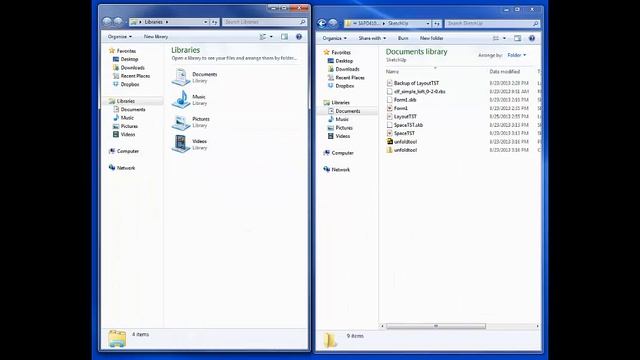Image resolution: width=640 pixels, height=360 pixels.
Task: Select the SpaceTST.skb file
Action: pos(408,125)
